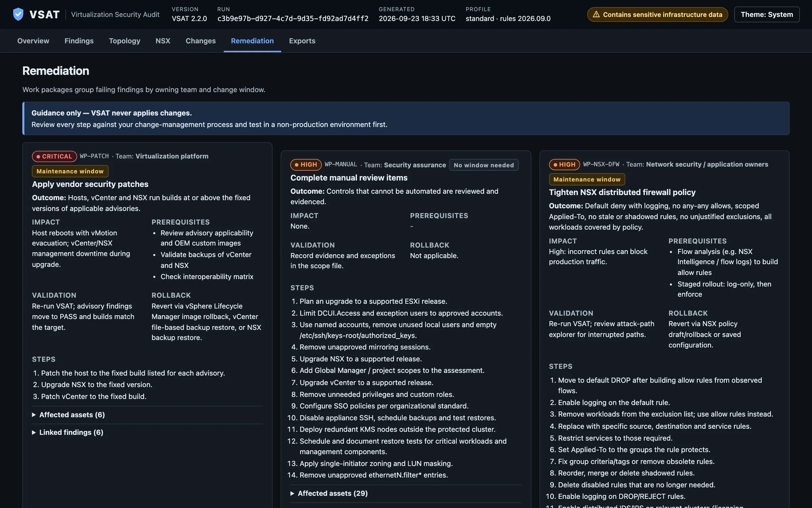Viewport: 812px width, 508px height.
Task: Expand Linked findings (6) section
Action: 148,432
